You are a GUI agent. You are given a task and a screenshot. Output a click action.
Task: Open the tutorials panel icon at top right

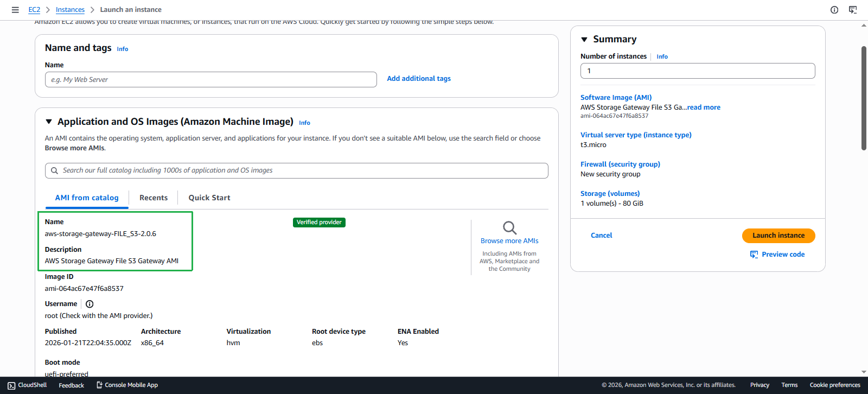point(853,10)
